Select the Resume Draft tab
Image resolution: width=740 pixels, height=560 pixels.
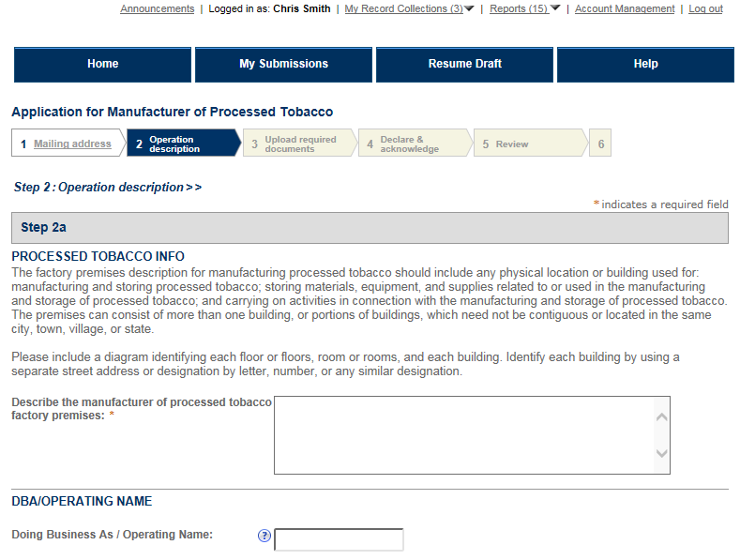[464, 65]
